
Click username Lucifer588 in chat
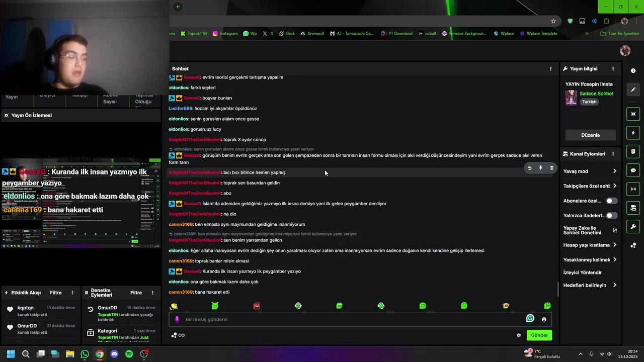181,109
